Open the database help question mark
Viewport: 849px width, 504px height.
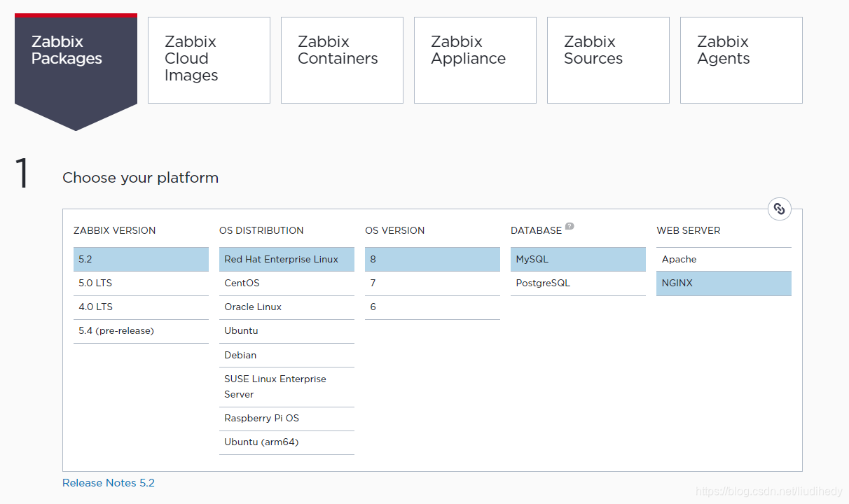click(570, 226)
